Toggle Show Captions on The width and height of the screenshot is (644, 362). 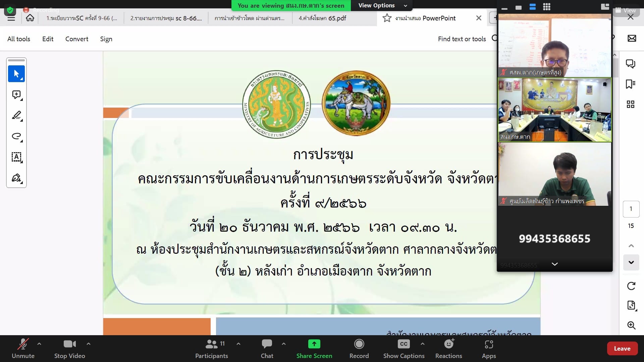(404, 348)
